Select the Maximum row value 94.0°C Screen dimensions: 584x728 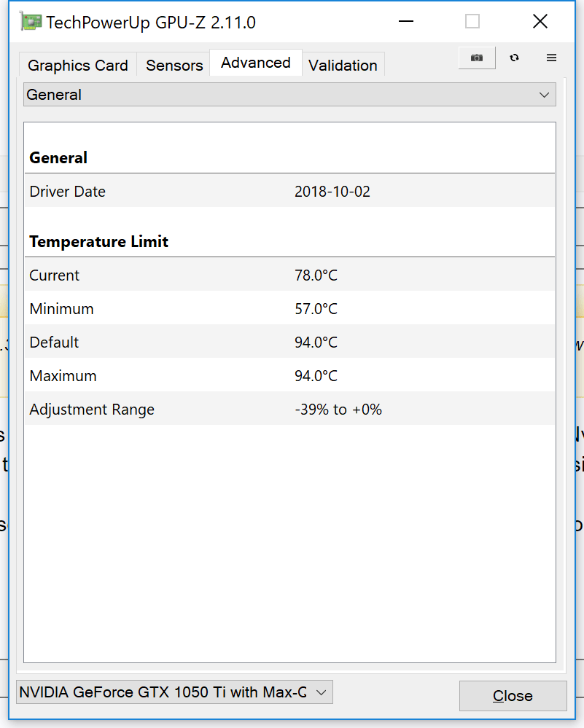click(x=316, y=375)
